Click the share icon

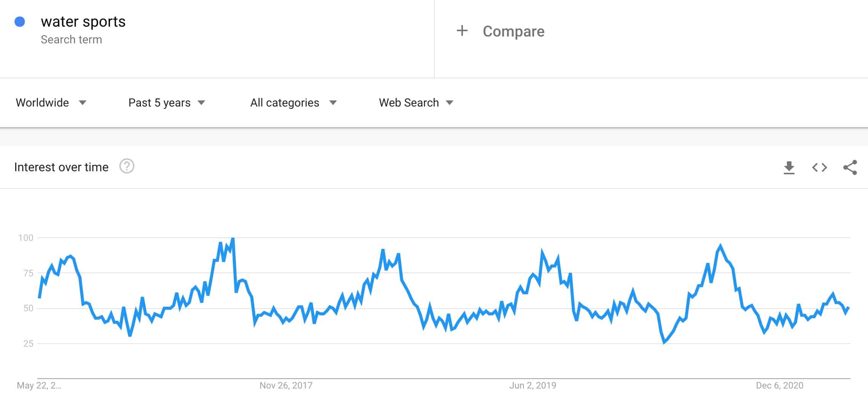click(850, 167)
